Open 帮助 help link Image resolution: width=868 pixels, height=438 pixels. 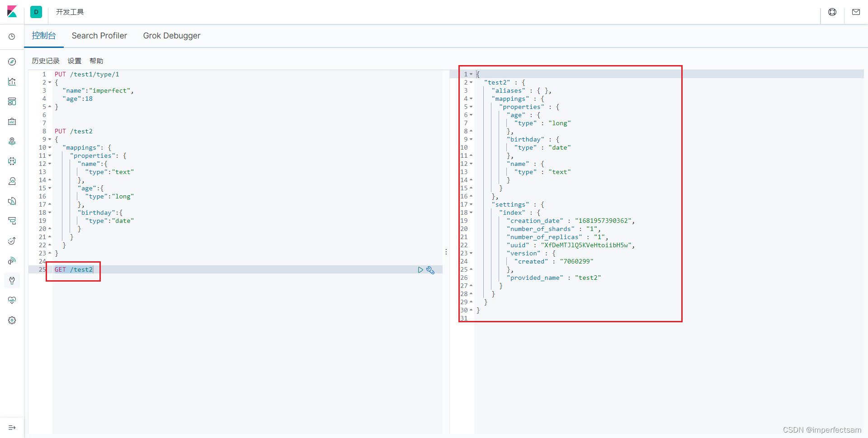pos(96,61)
